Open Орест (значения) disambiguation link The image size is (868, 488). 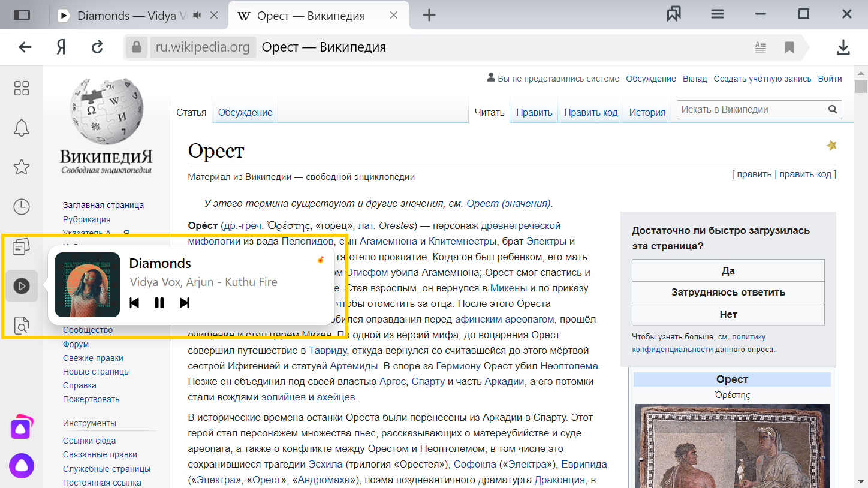click(x=508, y=203)
